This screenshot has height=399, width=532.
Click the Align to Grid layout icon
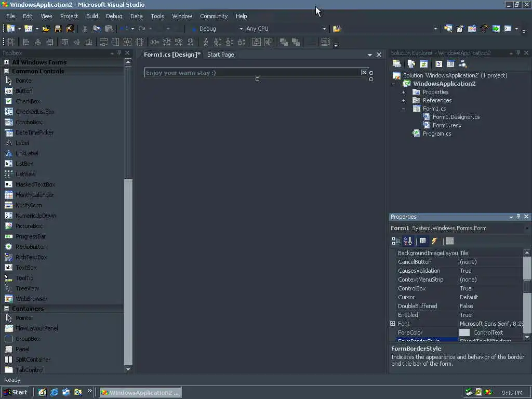[x=10, y=42]
